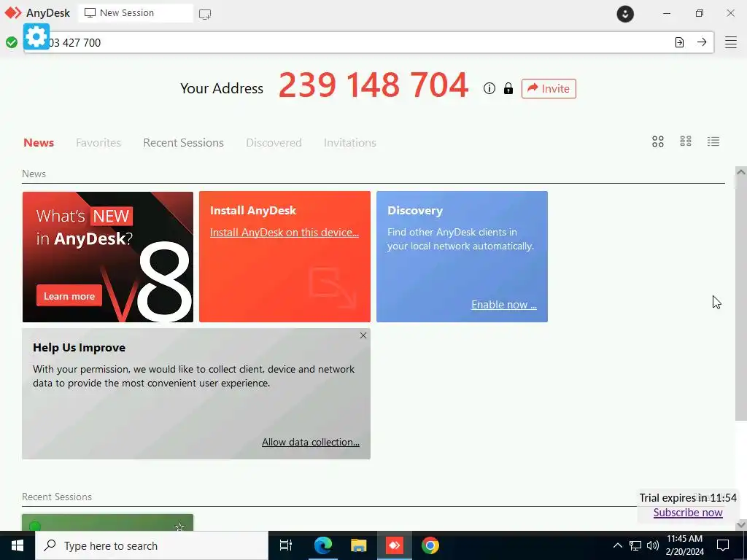Click the address number 239 148 704

point(373,85)
